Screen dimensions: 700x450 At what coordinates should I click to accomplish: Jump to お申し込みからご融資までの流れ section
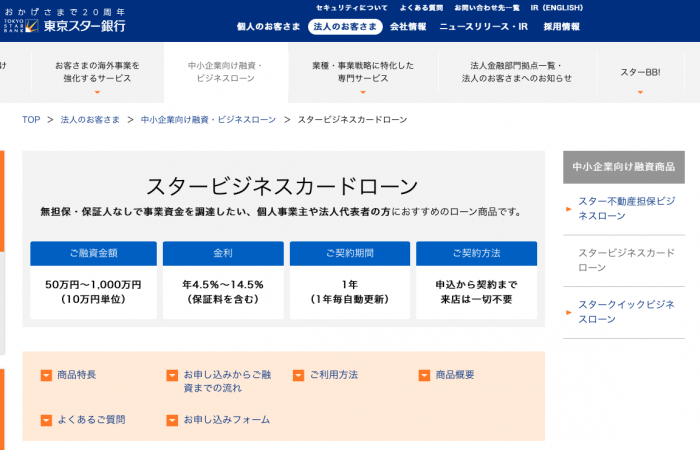click(x=227, y=381)
